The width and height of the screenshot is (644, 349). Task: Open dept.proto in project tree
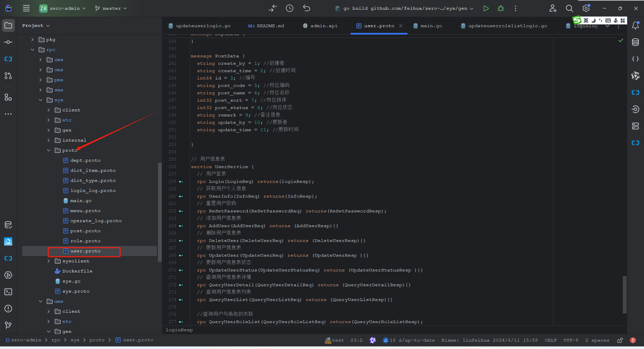85,160
